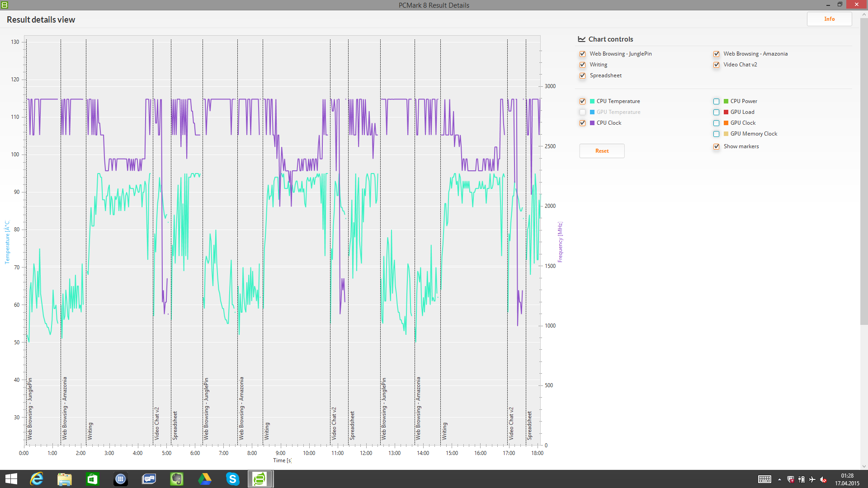Disable CPU Clock series
Viewport: 868px width, 488px height.
[x=582, y=123]
